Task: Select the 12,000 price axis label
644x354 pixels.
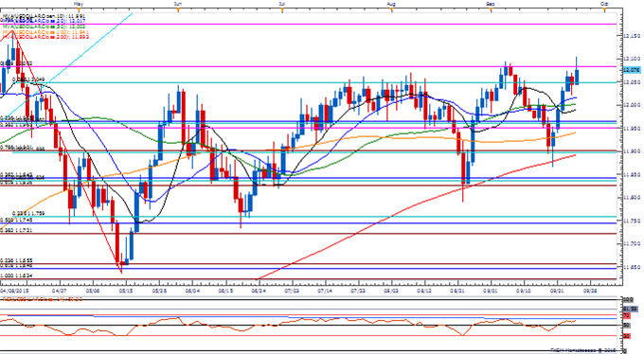Action: [632, 105]
